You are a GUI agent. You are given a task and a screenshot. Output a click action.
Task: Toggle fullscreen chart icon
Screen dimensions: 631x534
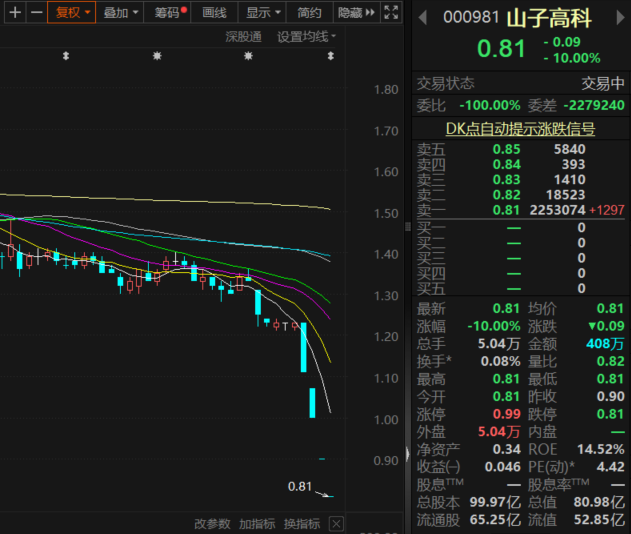[x=391, y=12]
